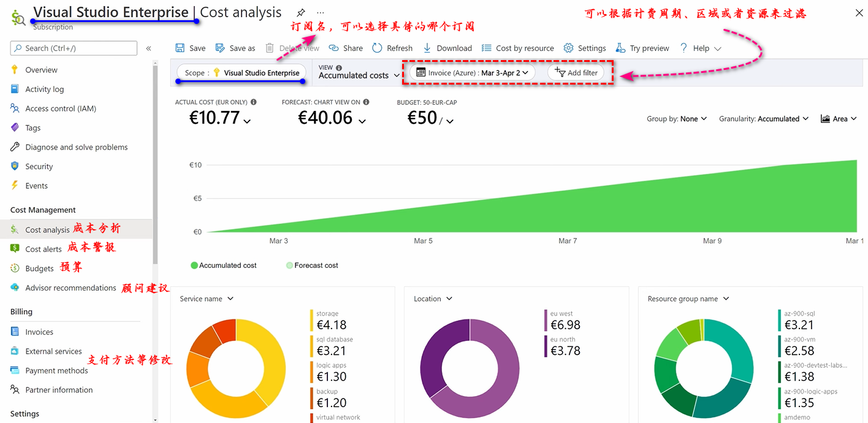
Task: Click the Invoices menu icon
Action: point(15,332)
